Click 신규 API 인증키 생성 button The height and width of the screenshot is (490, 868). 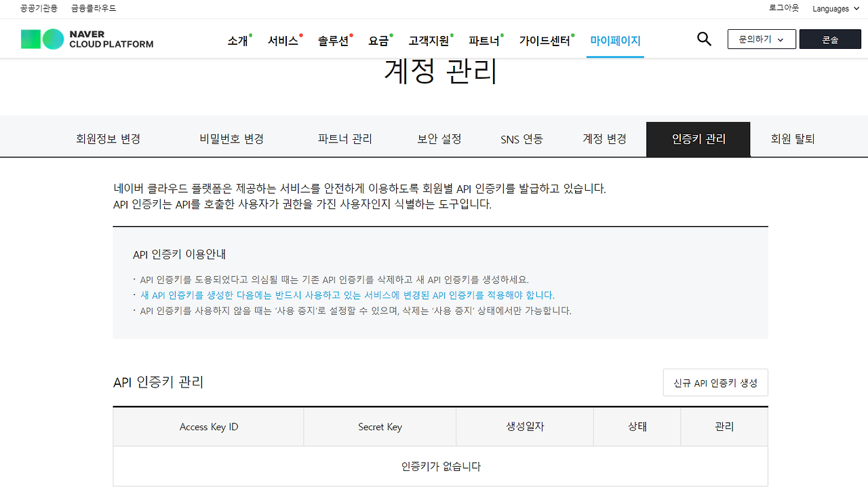click(x=715, y=382)
